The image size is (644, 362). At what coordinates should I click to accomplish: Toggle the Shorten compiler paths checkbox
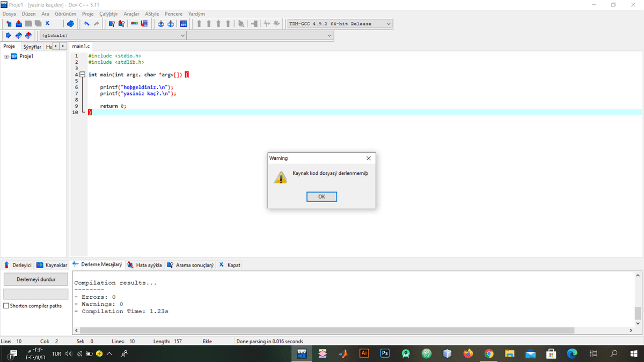(x=6, y=306)
